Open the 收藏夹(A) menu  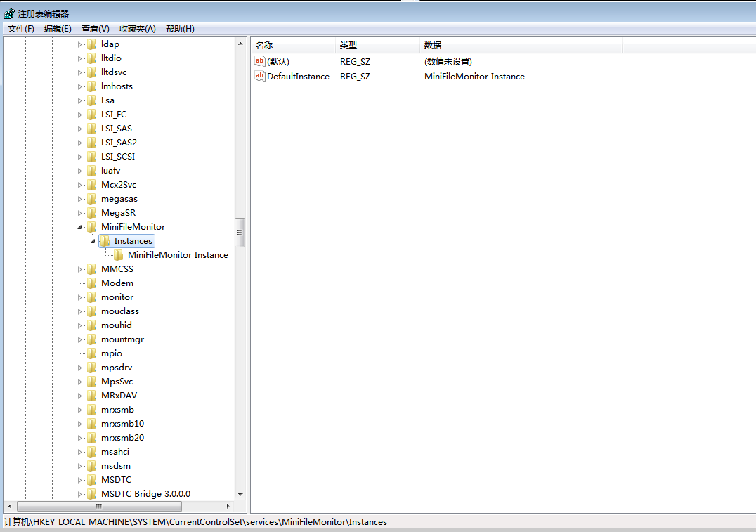click(138, 29)
